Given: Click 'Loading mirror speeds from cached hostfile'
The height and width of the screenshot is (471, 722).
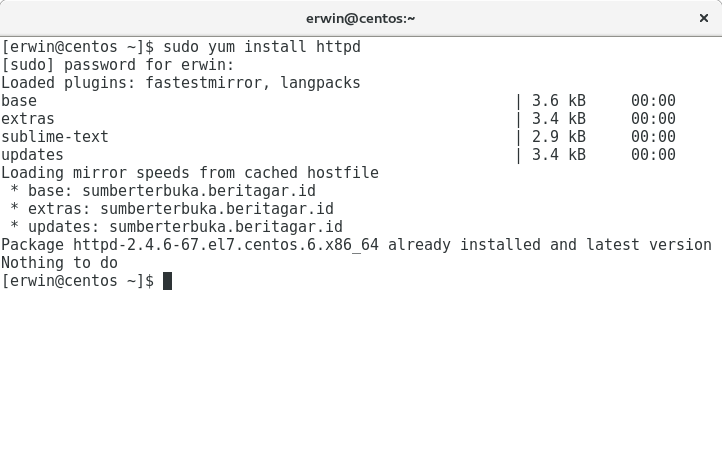Looking at the screenshot, I should coord(190,173).
